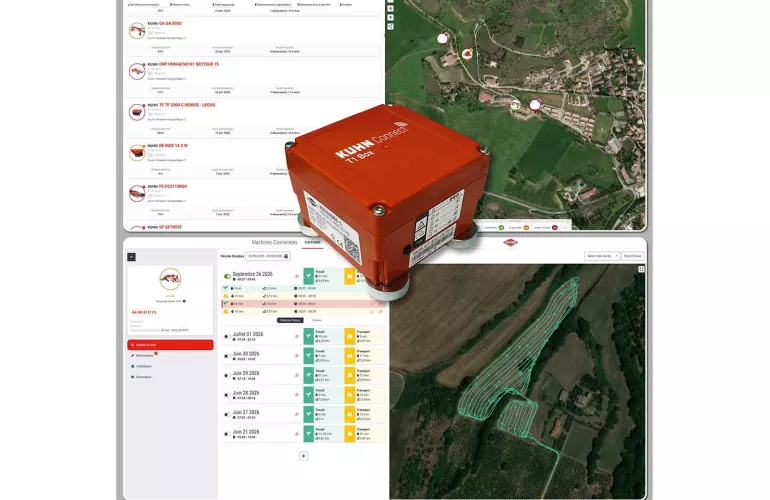
Task: Open the FC FC3115RGII title link
Action: 173,186
